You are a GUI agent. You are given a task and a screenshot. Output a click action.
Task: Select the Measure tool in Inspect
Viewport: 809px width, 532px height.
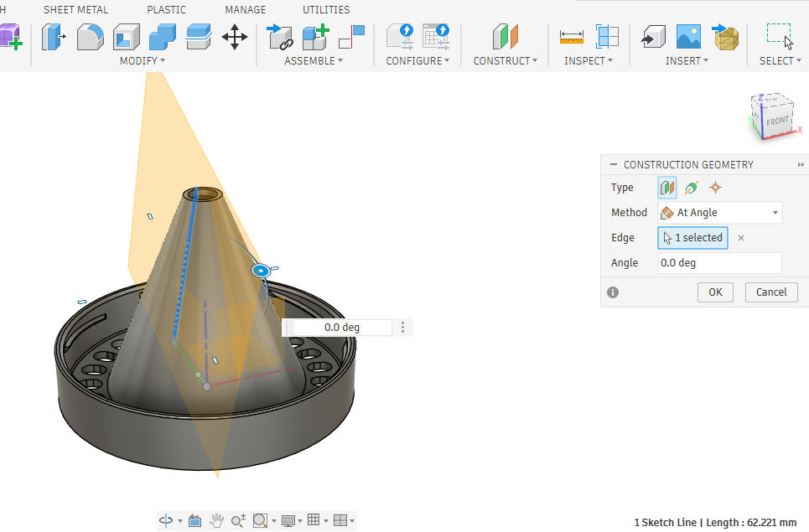tap(572, 37)
